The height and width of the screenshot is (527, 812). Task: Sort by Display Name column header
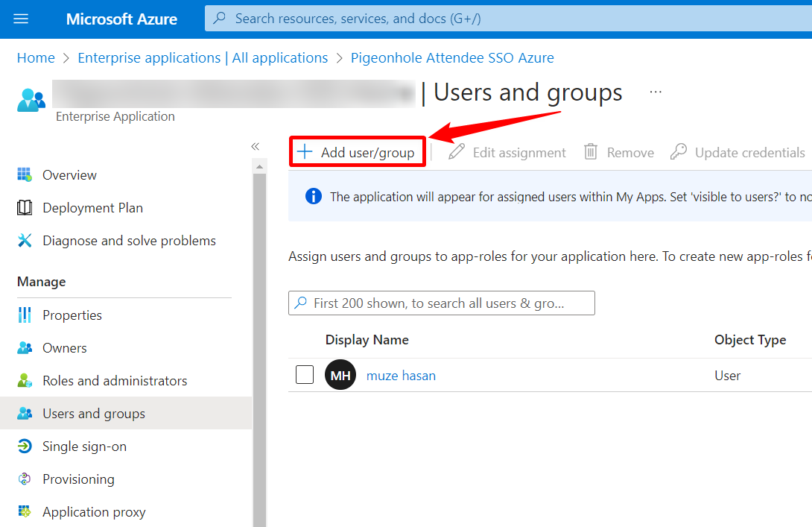click(x=367, y=339)
